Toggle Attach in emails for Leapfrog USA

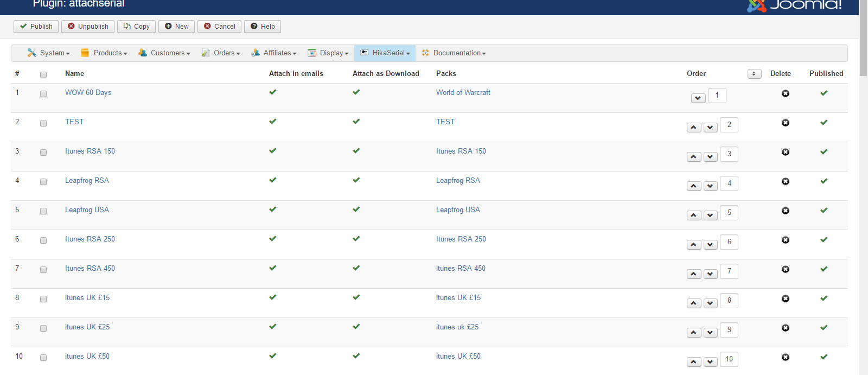(272, 209)
